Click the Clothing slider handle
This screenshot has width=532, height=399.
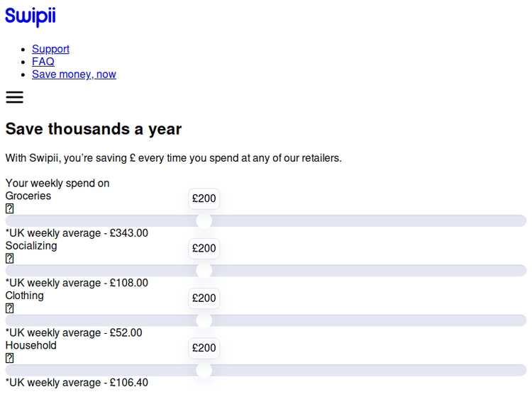[204, 320]
